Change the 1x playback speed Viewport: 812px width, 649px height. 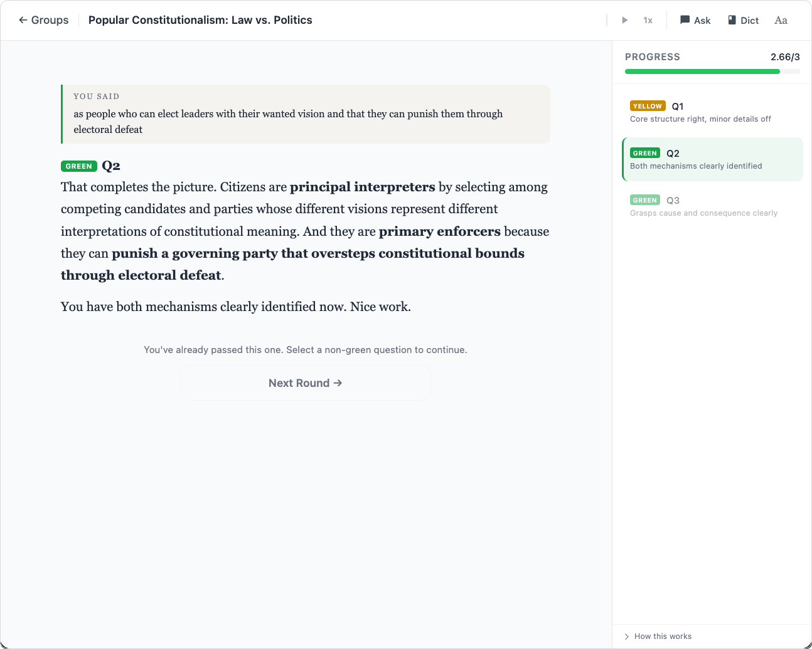pyautogui.click(x=648, y=20)
